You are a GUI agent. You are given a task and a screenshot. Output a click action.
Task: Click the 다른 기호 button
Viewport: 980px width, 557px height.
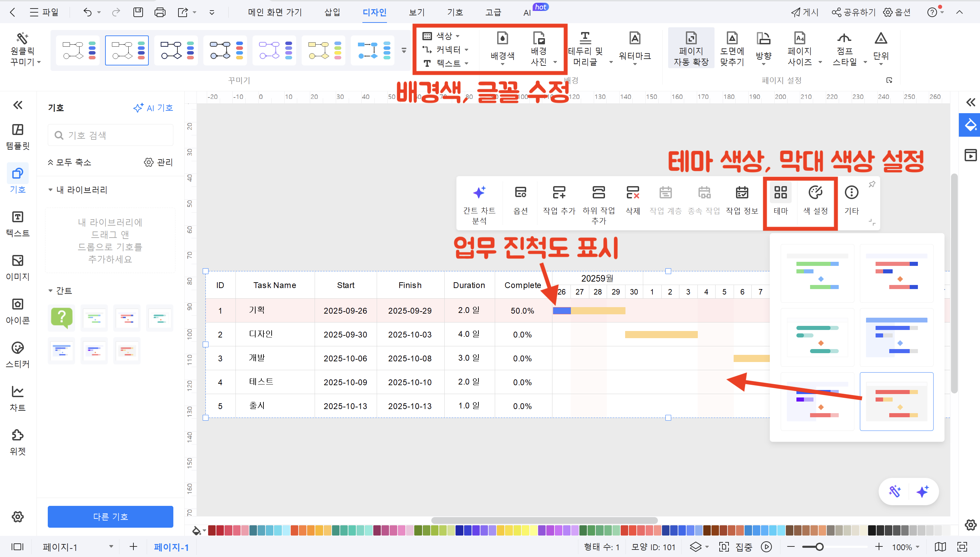(x=110, y=516)
